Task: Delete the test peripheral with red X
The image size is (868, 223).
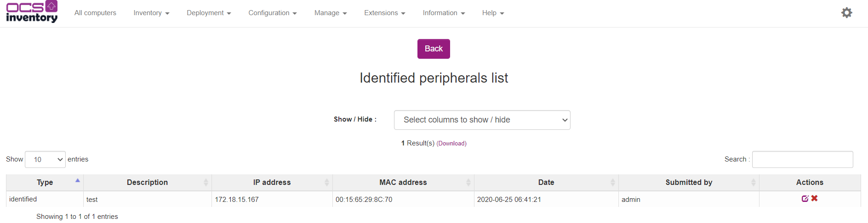Action: [814, 198]
